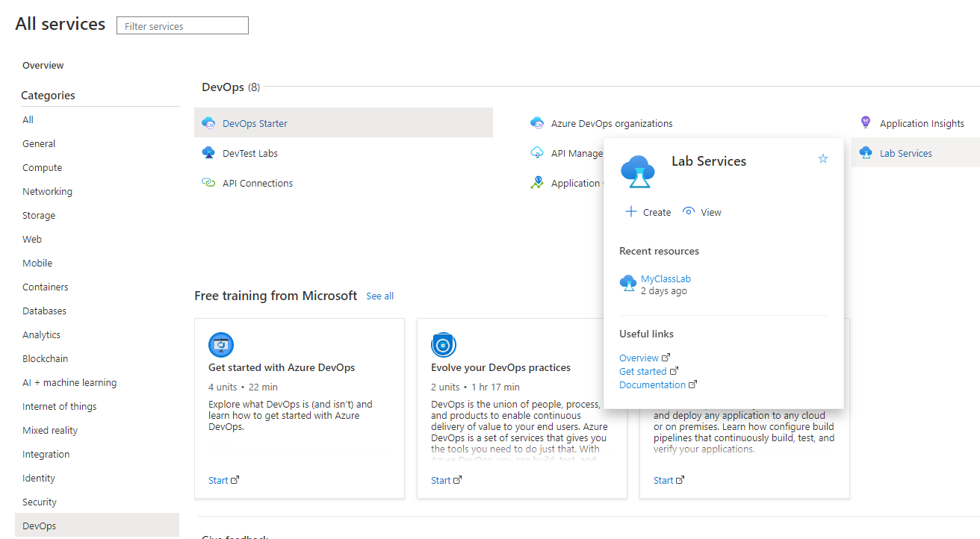Start the Get started with Azure DevOps course
980x539 pixels.
click(219, 479)
